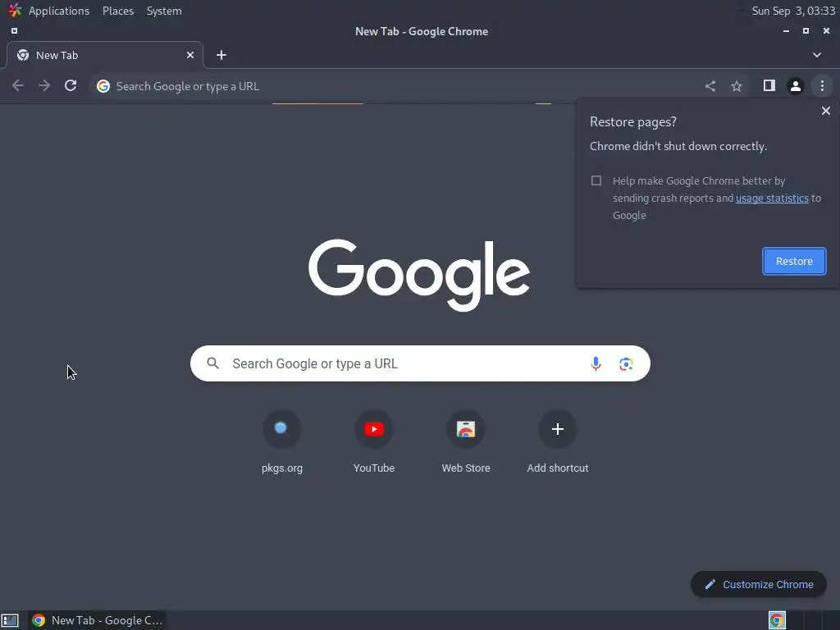Open the profile avatar icon
This screenshot has height=630, width=840.
(x=796, y=85)
